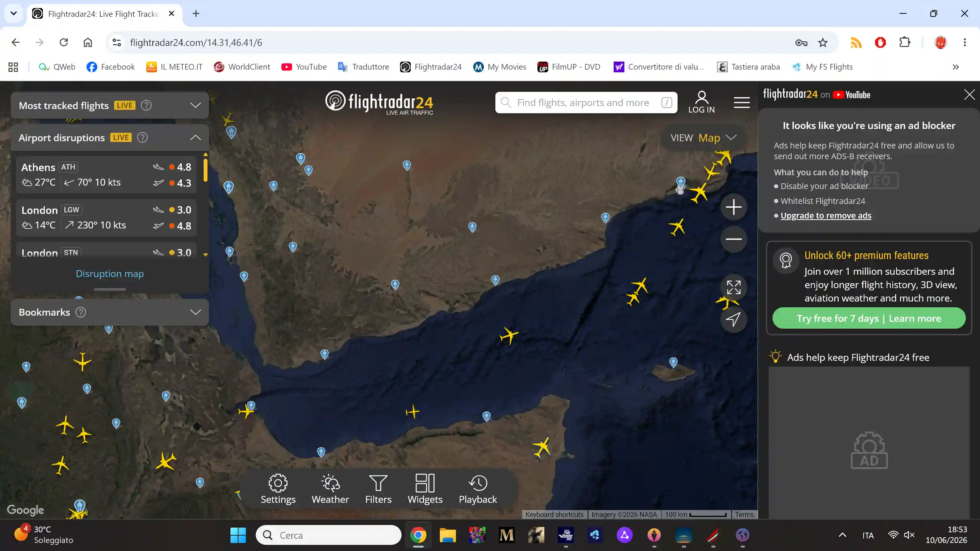Show hidden system tray icons
The image size is (980, 551).
tap(842, 535)
